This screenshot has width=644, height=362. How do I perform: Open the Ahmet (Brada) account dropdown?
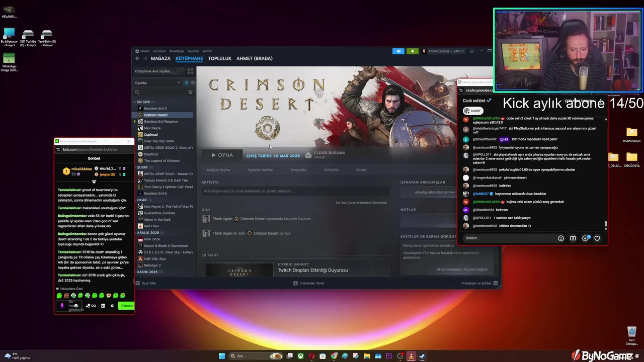[x=443, y=51]
